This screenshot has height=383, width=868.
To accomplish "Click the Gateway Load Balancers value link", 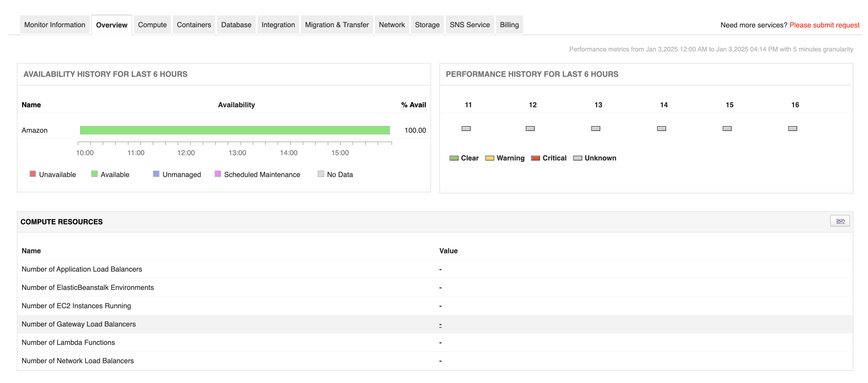I will (x=440, y=325).
